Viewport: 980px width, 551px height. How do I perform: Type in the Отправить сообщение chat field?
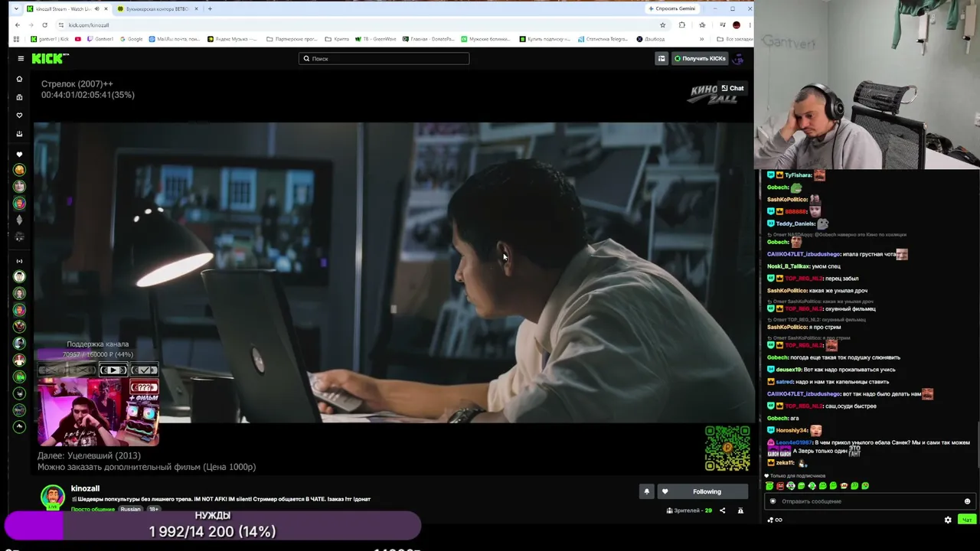pyautogui.click(x=869, y=501)
